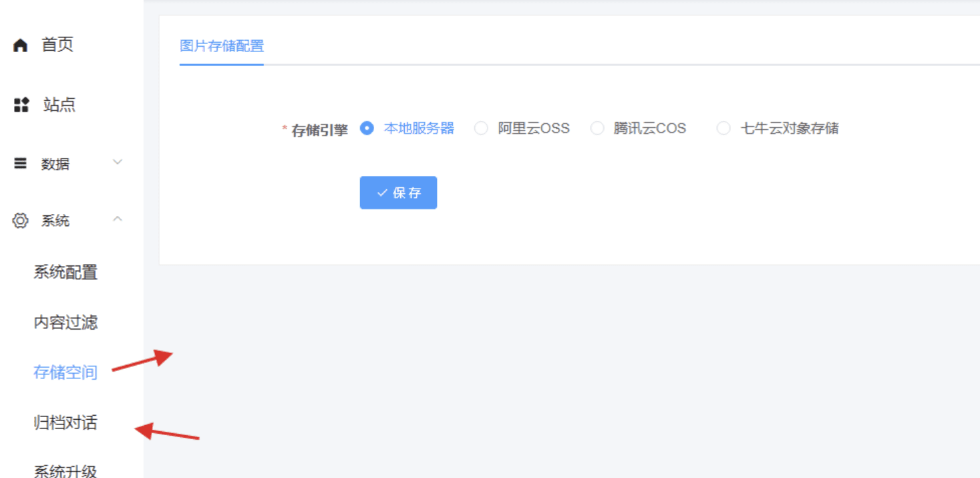This screenshot has height=478, width=980.
Task: Go to 内容过滤 submenu item
Action: coord(65,322)
